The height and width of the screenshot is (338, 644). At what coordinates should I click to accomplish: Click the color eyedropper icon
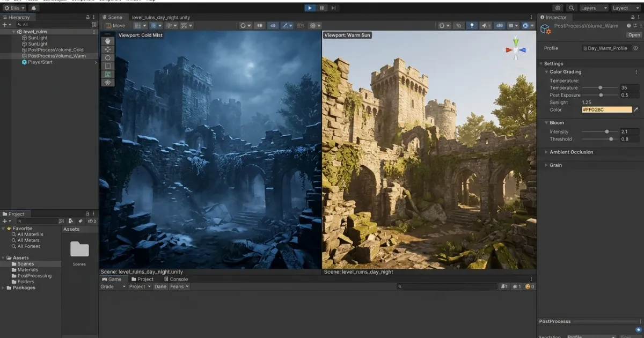click(x=636, y=109)
